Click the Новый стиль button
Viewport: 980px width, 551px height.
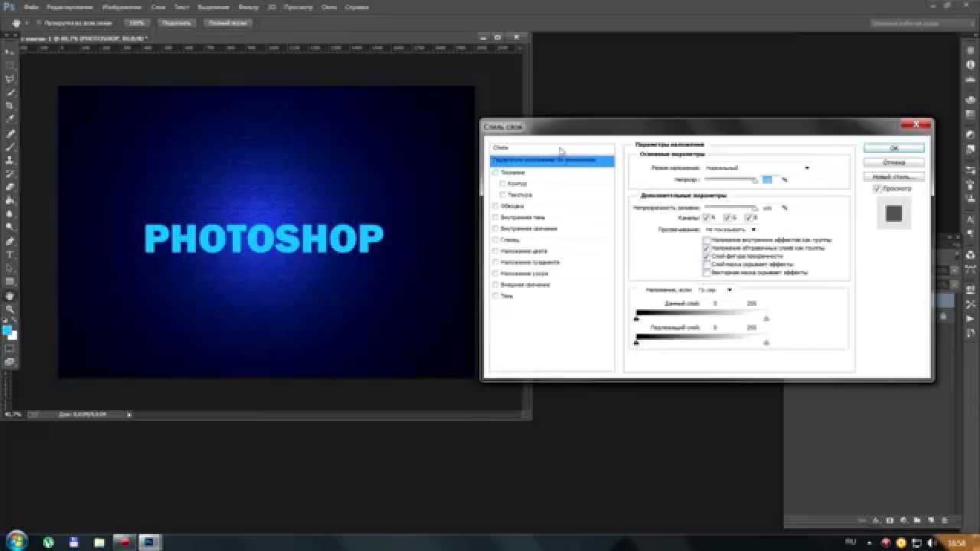click(x=893, y=176)
